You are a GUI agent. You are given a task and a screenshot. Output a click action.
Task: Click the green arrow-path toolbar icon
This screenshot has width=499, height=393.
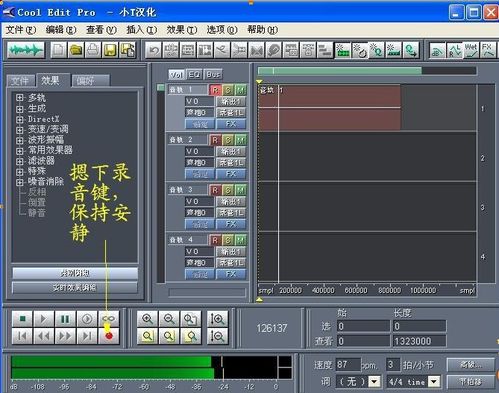tap(411, 50)
